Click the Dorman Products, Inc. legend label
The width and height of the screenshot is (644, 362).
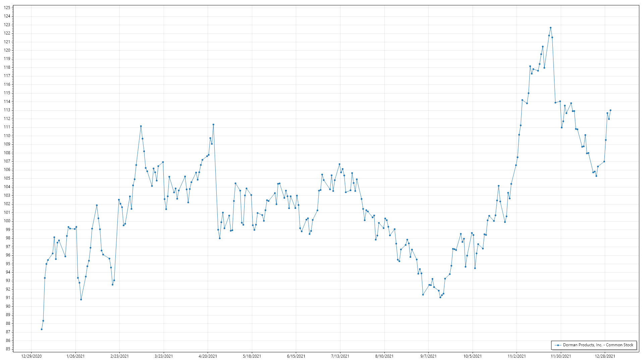(x=598, y=345)
